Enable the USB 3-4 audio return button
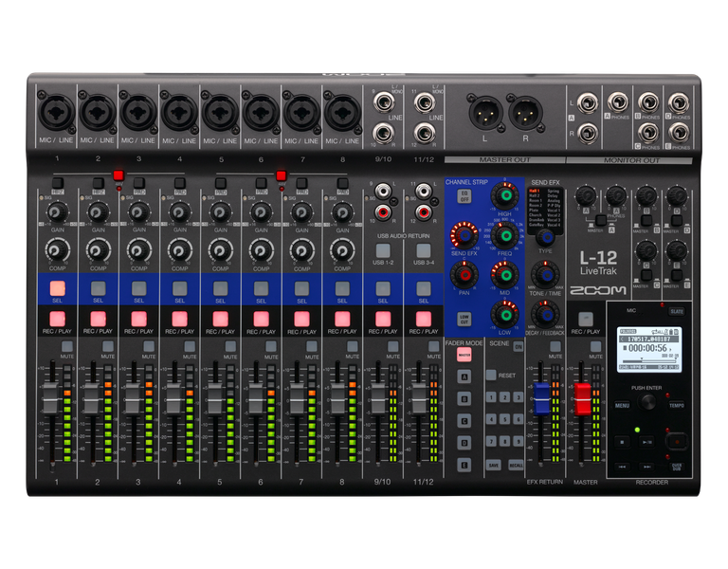 pyautogui.click(x=424, y=250)
